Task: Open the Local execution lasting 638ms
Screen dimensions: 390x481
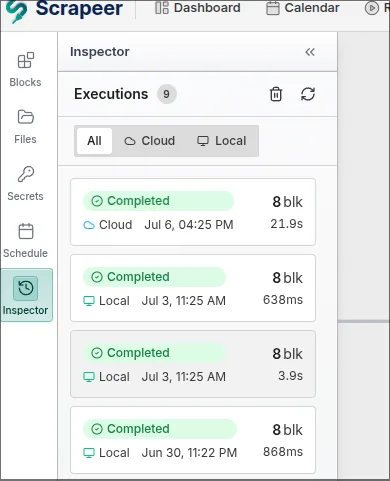Action: [193, 288]
